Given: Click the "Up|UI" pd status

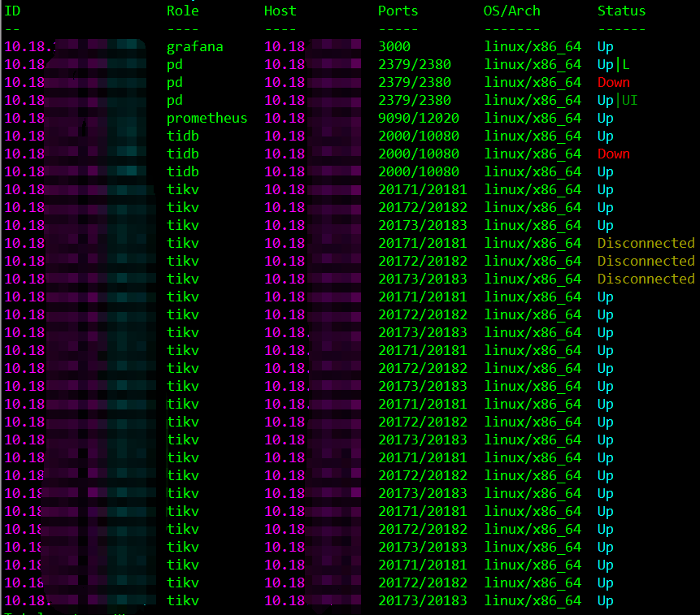Looking at the screenshot, I should pos(617,101).
